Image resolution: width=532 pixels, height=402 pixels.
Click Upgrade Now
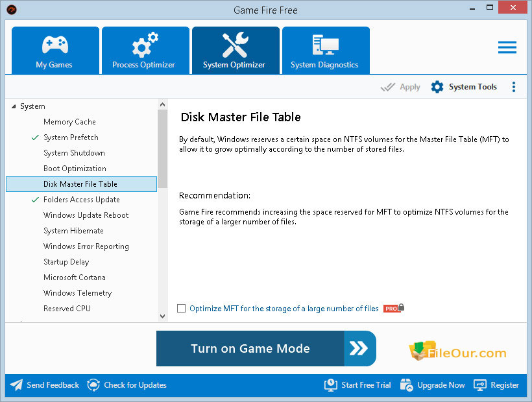click(433, 385)
